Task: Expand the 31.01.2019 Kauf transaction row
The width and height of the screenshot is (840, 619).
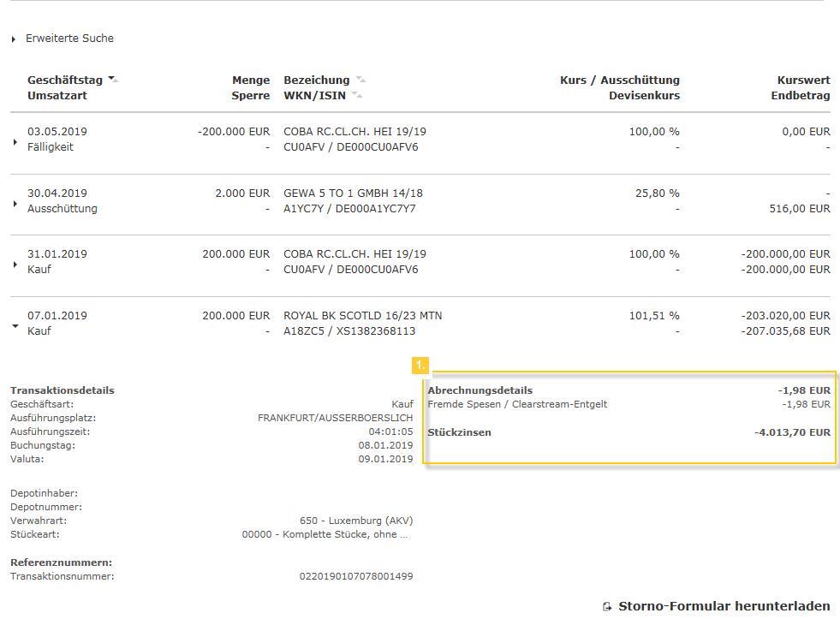Action: [x=15, y=265]
